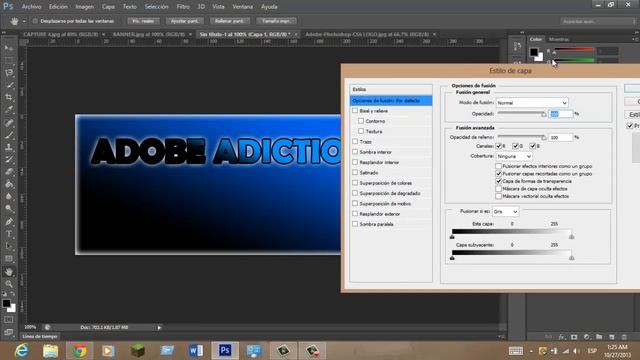Open the Filtro menu
Viewport: 640px width, 360px height.
tap(183, 7)
